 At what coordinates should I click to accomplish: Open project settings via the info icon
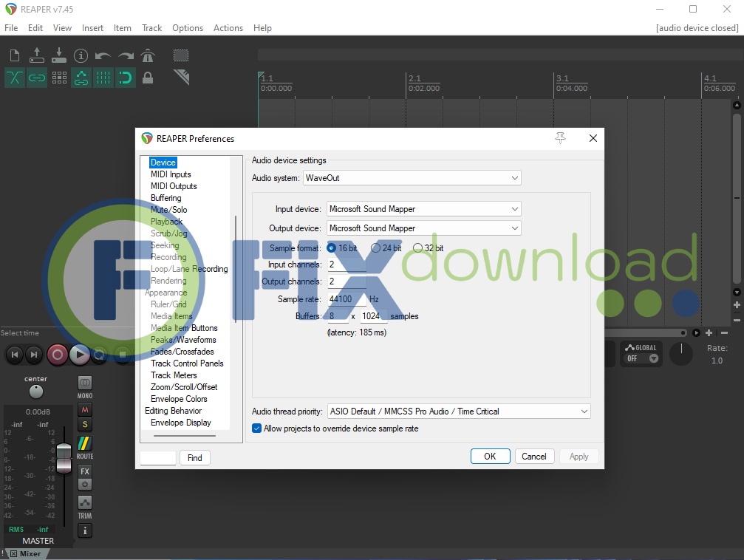(81, 55)
